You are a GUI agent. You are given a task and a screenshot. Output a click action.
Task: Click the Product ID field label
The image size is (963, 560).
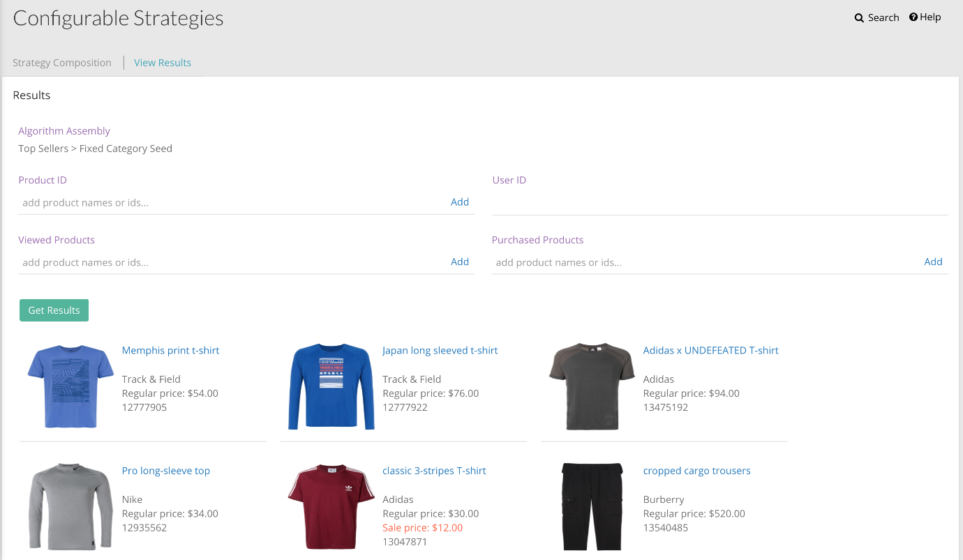pos(43,181)
